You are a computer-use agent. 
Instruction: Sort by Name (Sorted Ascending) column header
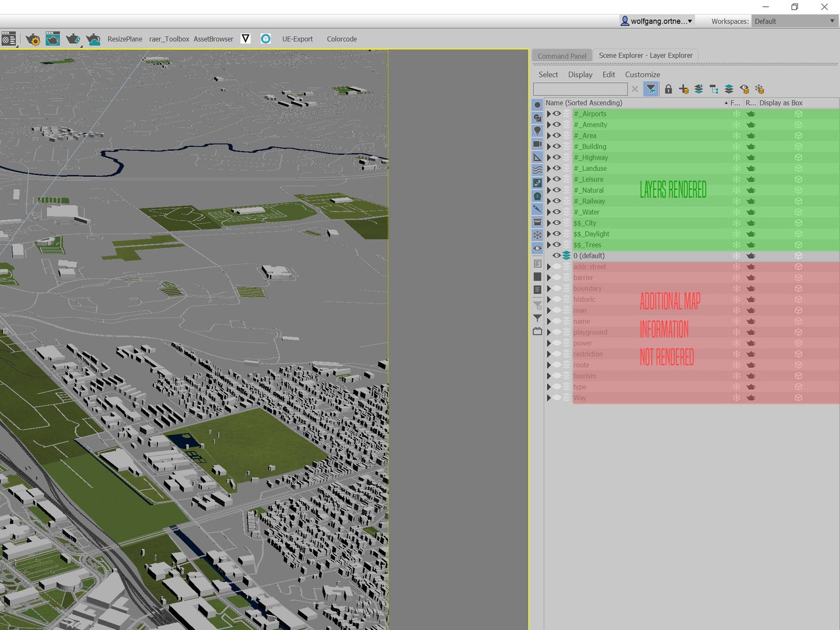pos(636,103)
